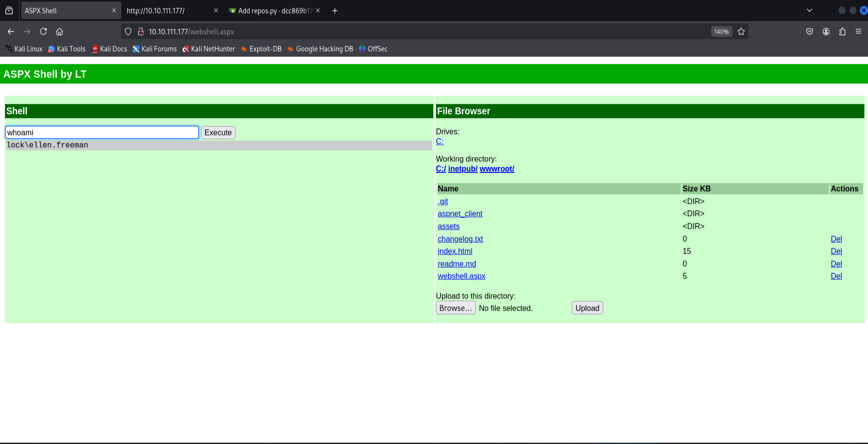This screenshot has width=868, height=444.
Task: Upload the selected file to directory
Action: pos(587,308)
